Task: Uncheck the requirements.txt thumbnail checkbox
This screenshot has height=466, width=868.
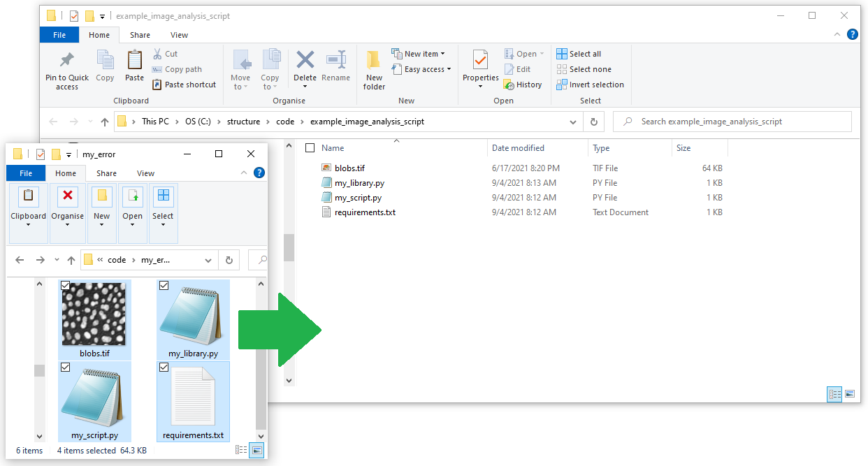Action: coord(164,367)
